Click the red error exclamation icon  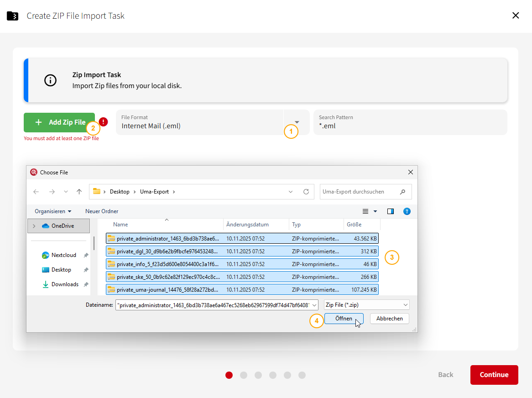pos(104,121)
